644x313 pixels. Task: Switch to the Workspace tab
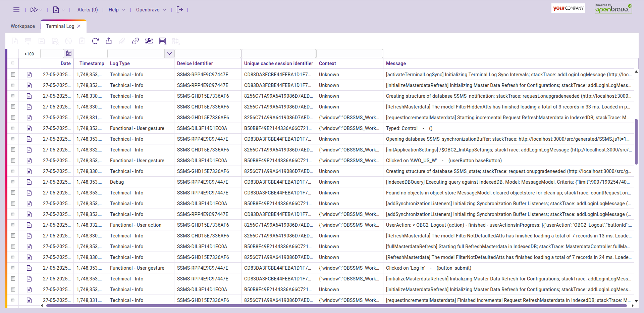23,26
